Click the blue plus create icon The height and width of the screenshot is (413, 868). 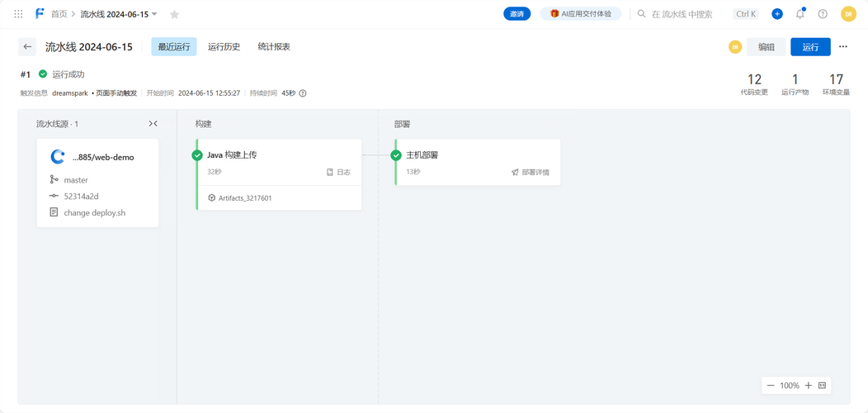[777, 14]
